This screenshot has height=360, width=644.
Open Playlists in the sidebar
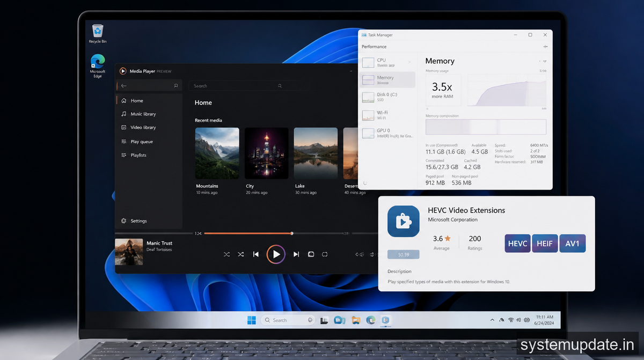149,155
